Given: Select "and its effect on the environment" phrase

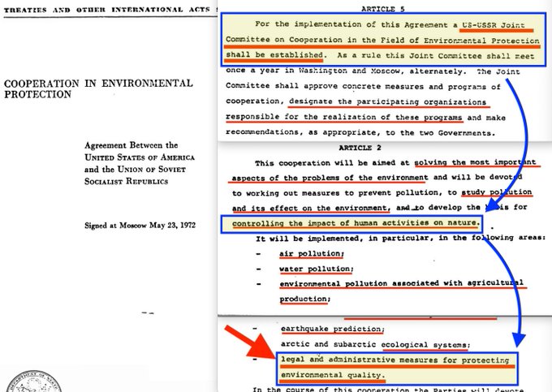Looking at the screenshot, I should (310, 208).
